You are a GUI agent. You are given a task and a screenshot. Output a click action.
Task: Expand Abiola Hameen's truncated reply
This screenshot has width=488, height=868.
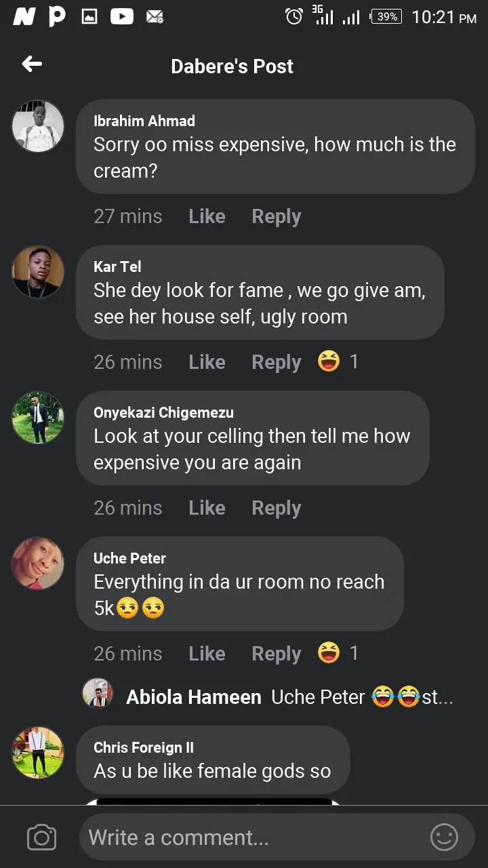(x=438, y=697)
